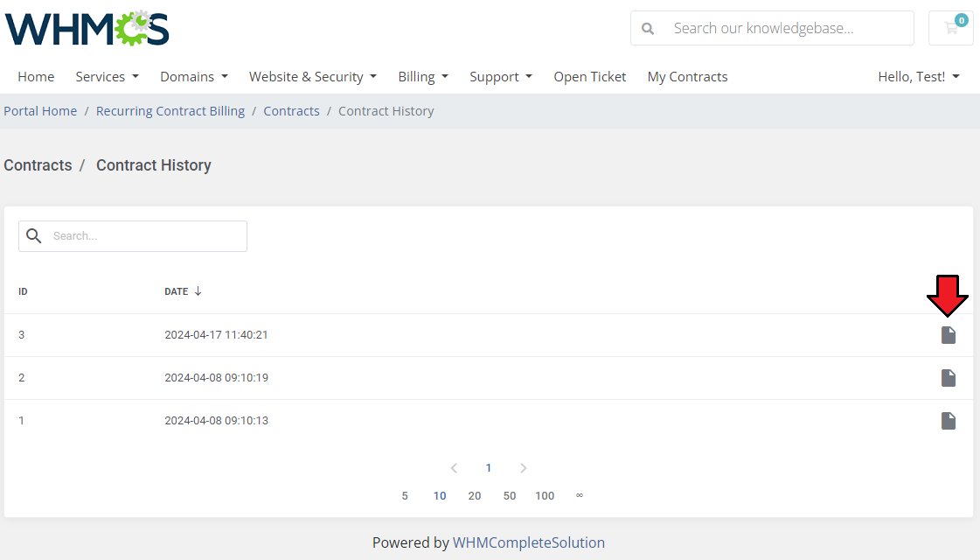The image size is (980, 560).
Task: Select page number 1
Action: click(x=488, y=468)
